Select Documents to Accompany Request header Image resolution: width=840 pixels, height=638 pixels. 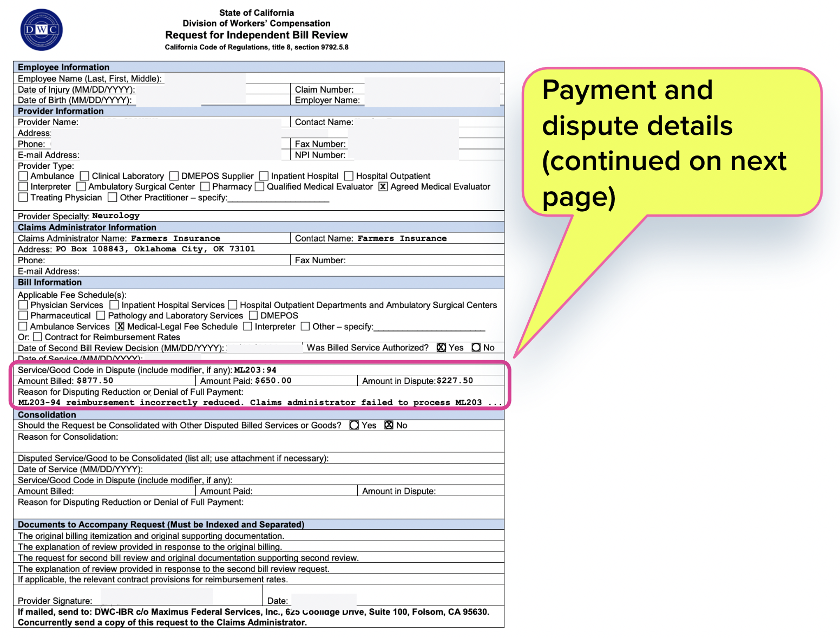pyautogui.click(x=259, y=524)
